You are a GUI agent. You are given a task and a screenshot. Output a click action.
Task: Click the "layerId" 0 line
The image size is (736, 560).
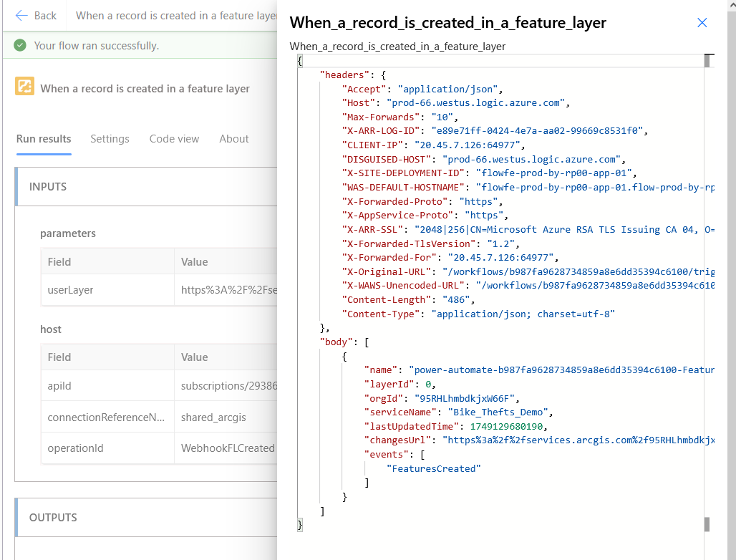click(x=400, y=384)
